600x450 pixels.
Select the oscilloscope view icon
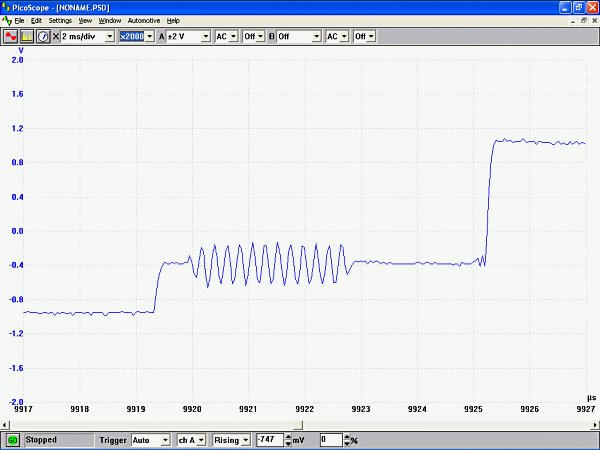click(11, 37)
